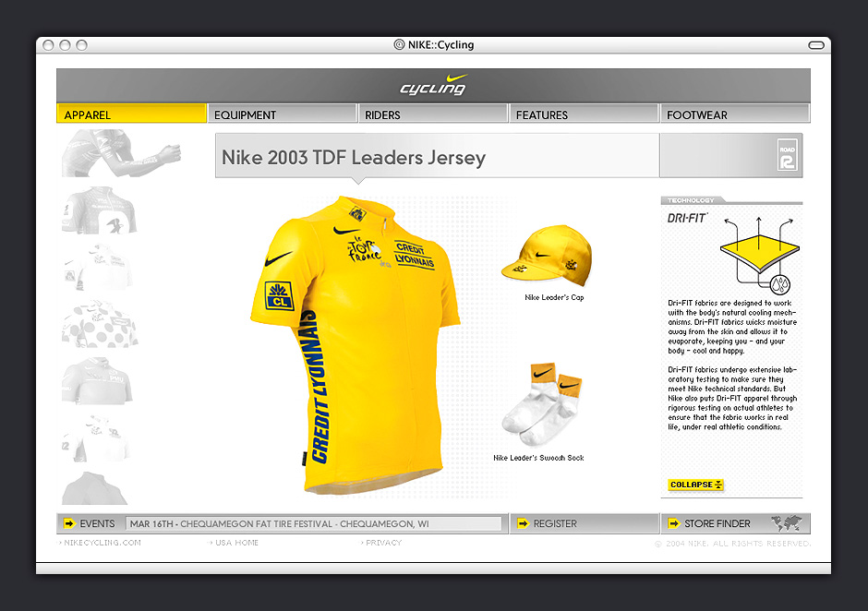Select the Nike Leader's Swoosh Sock image
Image resolution: width=868 pixels, height=611 pixels.
coord(543,408)
